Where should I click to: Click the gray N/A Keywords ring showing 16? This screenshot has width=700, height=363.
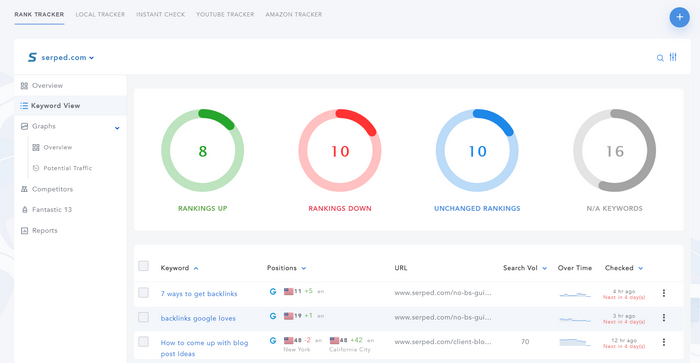(615, 151)
